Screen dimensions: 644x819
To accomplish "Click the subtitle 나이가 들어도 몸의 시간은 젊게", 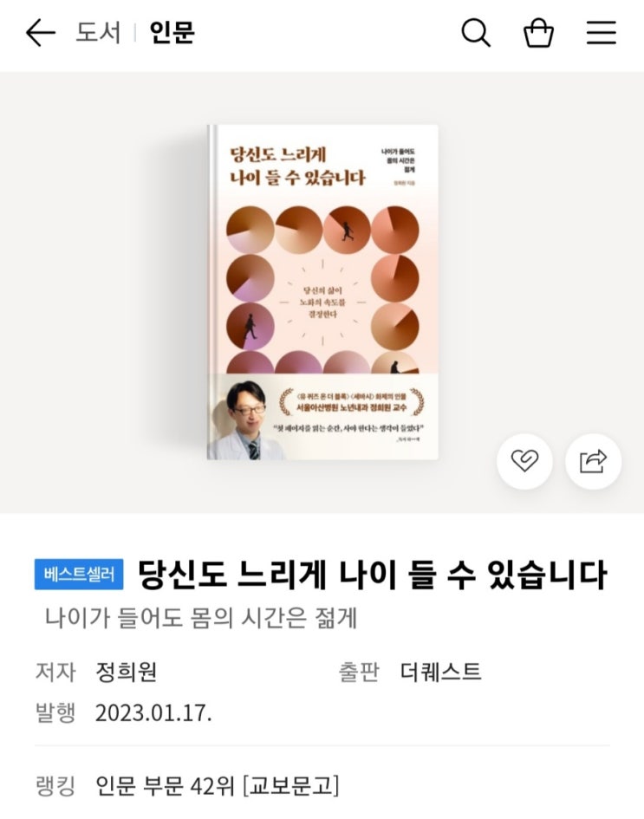I will tap(201, 619).
